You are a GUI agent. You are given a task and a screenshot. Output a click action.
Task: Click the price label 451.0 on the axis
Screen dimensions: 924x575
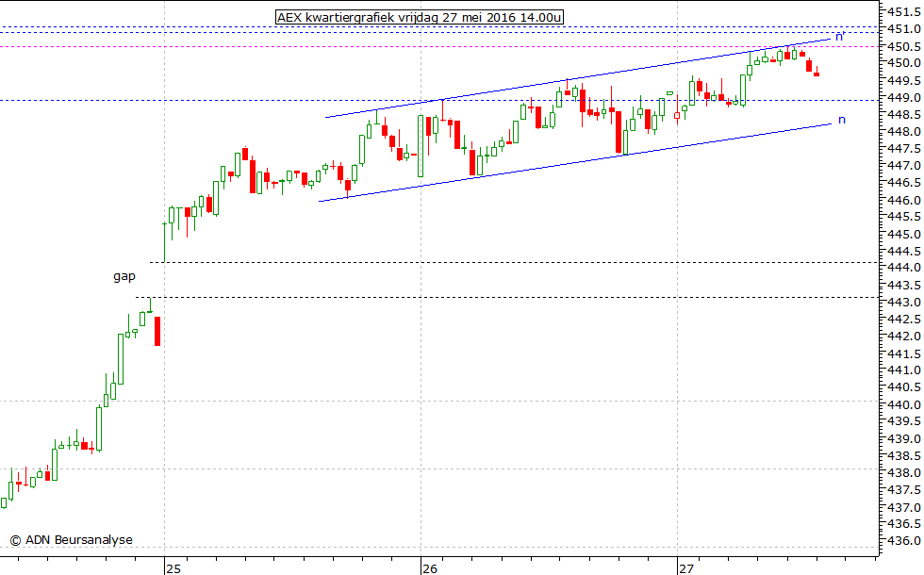click(905, 29)
